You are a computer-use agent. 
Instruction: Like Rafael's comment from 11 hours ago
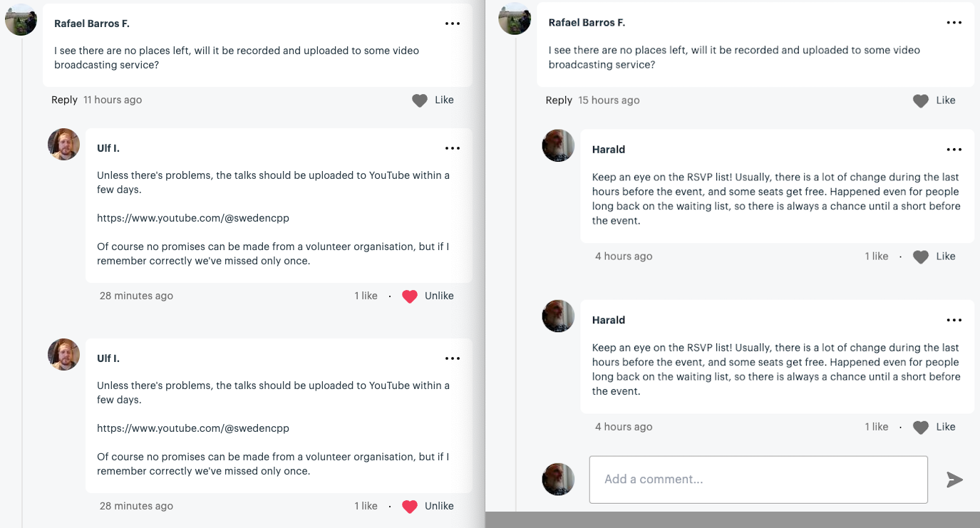(420, 100)
